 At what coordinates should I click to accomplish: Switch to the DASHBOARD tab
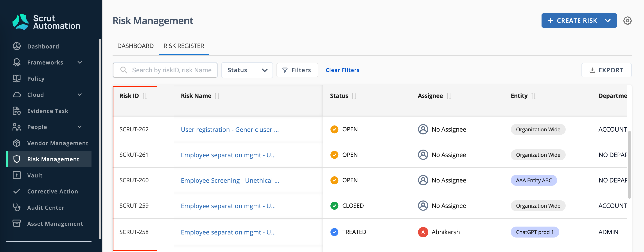(x=135, y=46)
